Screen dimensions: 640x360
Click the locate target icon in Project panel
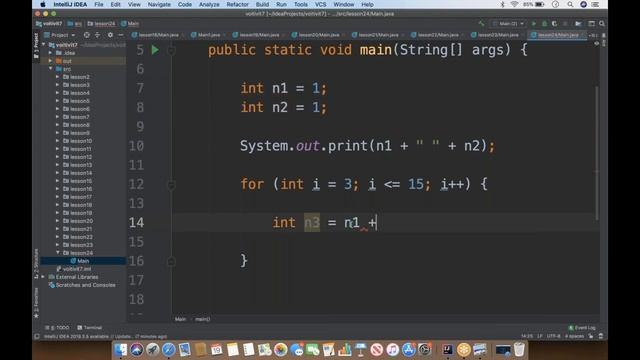point(87,35)
